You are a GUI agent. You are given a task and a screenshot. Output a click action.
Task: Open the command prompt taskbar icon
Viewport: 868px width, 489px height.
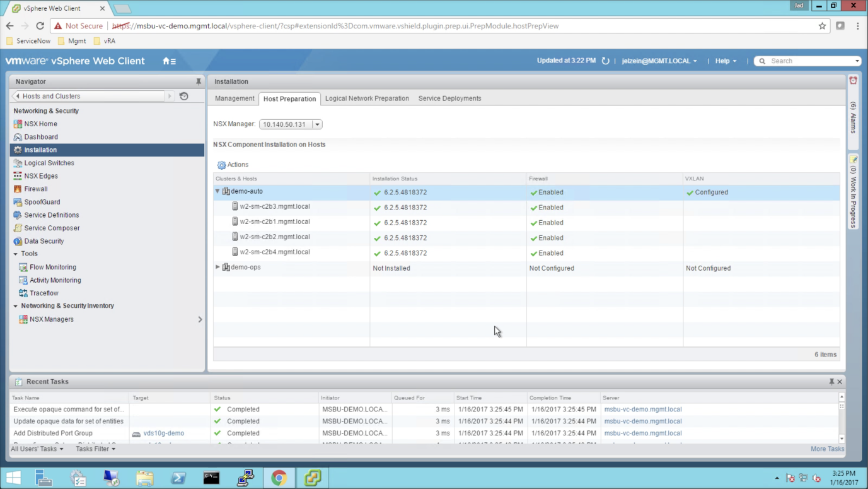211,478
